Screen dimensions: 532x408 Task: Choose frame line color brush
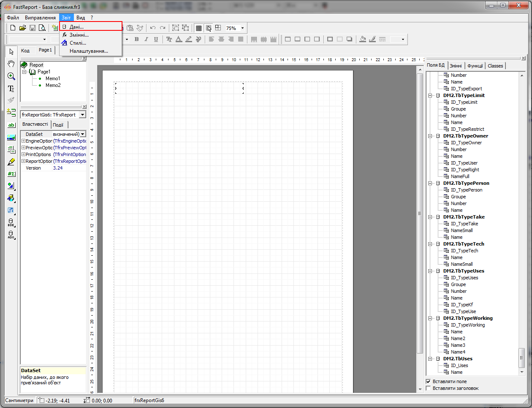tap(372, 39)
